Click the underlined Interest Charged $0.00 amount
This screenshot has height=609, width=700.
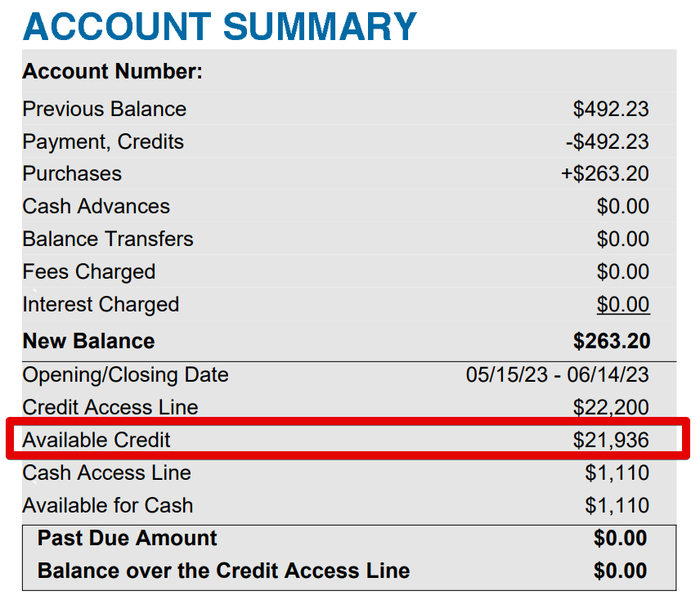tap(623, 304)
